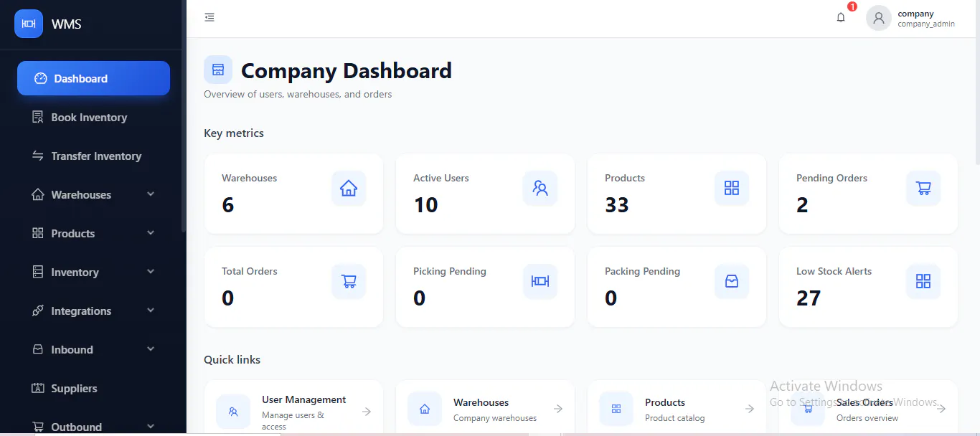980x436 pixels.
Task: Click the User Management arrow
Action: click(366, 412)
